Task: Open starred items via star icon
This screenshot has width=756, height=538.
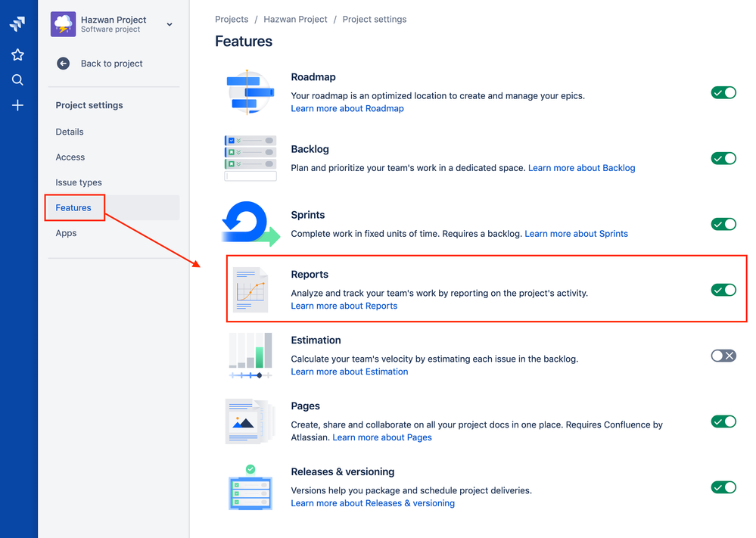Action: (x=17, y=55)
